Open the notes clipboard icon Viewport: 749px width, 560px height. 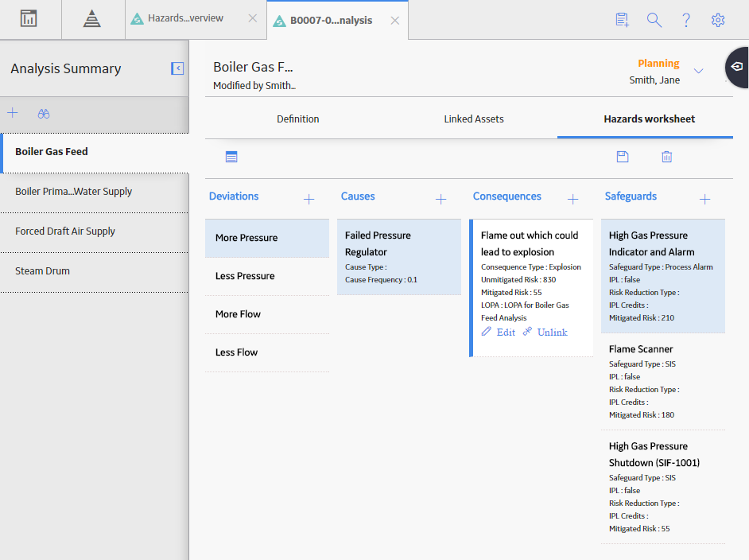622,20
